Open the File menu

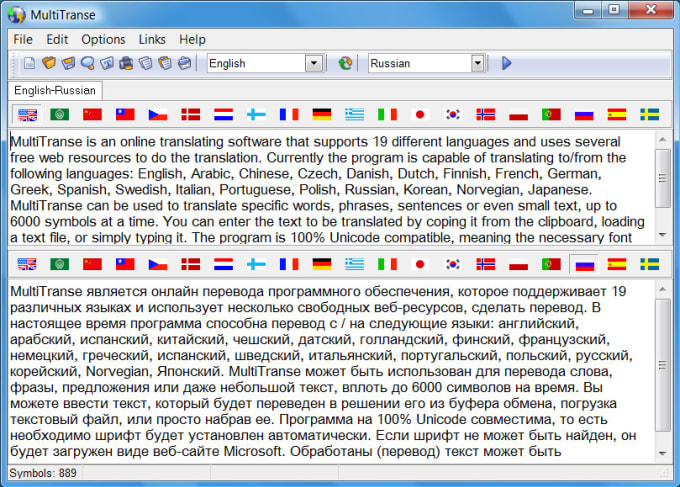click(23, 39)
